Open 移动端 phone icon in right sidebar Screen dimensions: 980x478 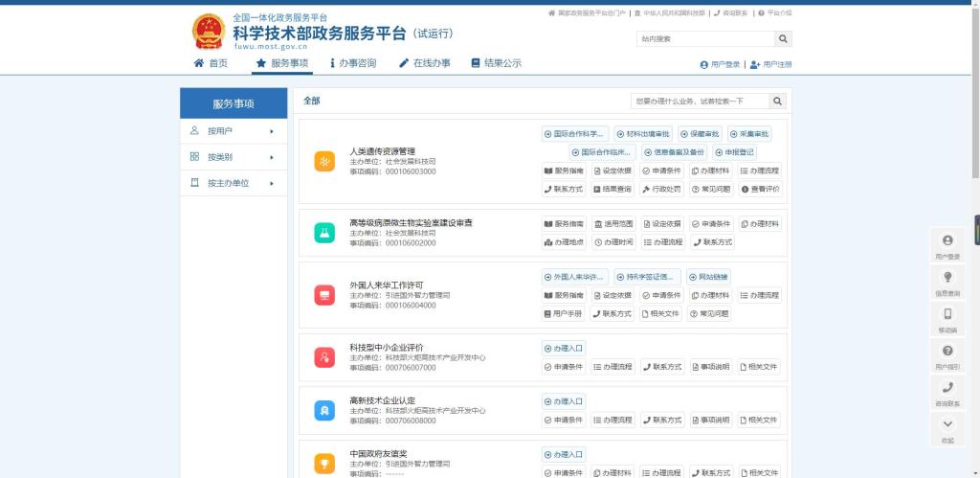pyautogui.click(x=947, y=318)
